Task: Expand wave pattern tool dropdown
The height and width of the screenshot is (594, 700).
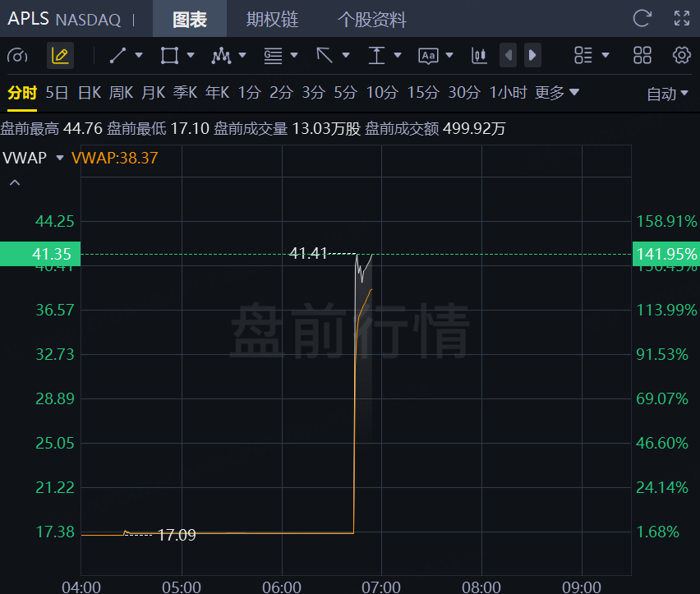Action: point(242,56)
